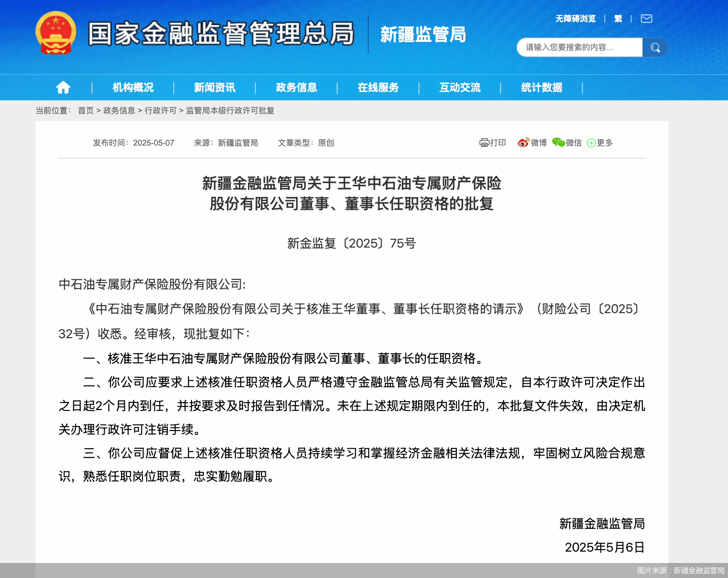Click the 新疆监管局 header text

(x=423, y=35)
